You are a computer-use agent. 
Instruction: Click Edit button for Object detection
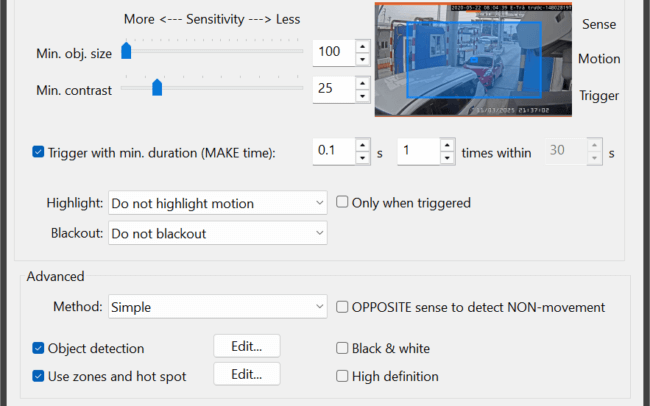coord(247,346)
